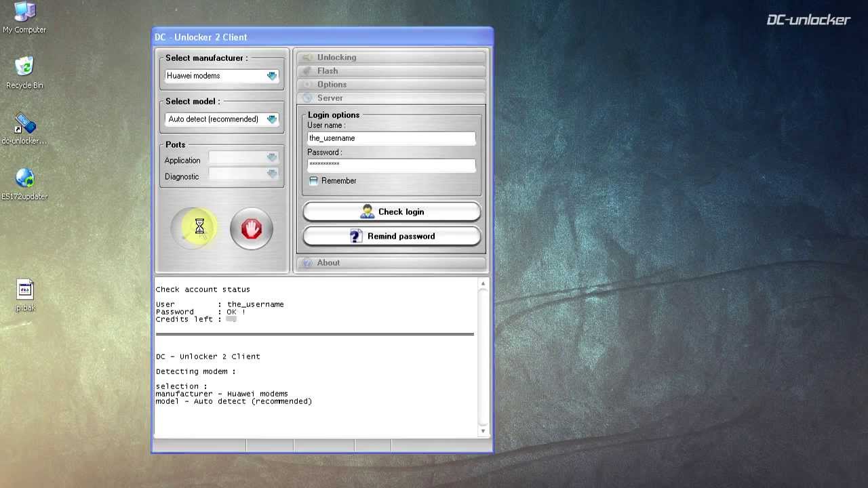Viewport: 868px width, 488px height.
Task: Expand the Unlocking panel
Action: point(391,58)
